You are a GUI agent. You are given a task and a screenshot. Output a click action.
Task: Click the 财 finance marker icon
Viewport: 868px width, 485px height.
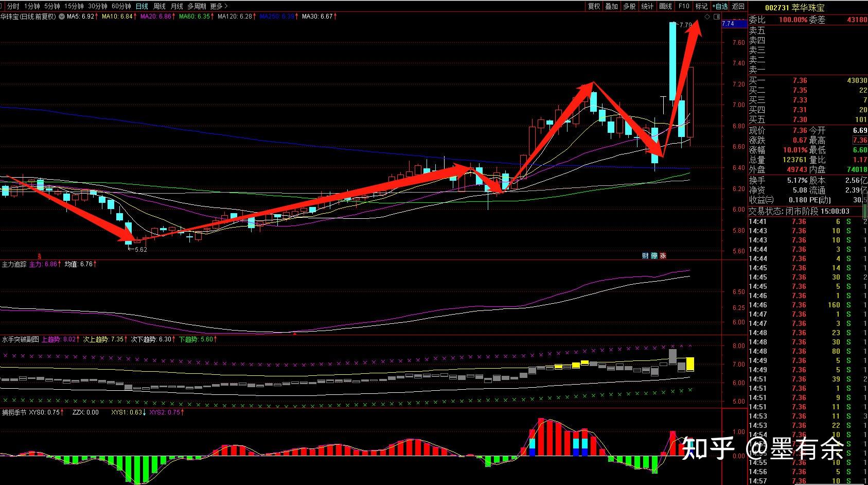click(645, 256)
